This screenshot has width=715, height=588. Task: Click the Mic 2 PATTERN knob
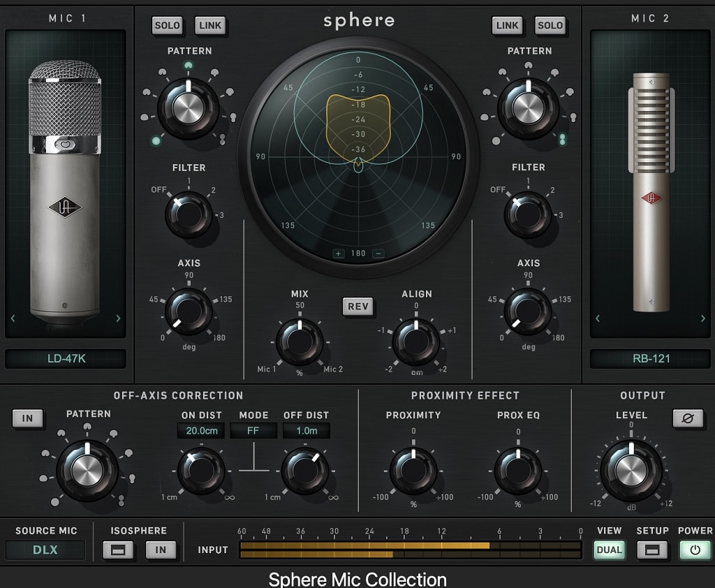(528, 108)
